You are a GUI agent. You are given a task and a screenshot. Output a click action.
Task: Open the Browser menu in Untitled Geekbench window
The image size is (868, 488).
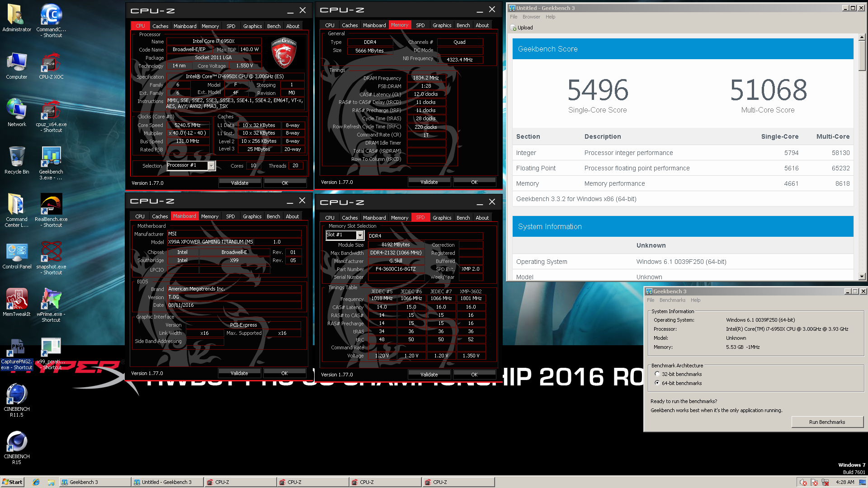coord(531,17)
